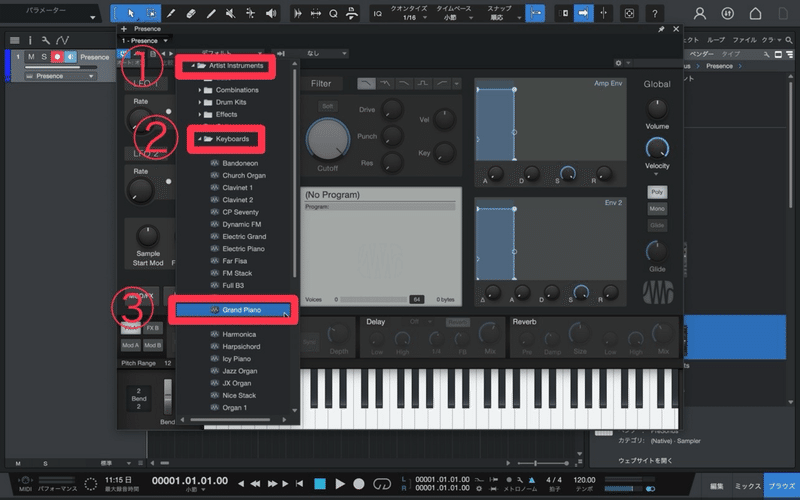800x500 pixels.
Task: Select the Jazz Organ preset
Action: tap(239, 371)
